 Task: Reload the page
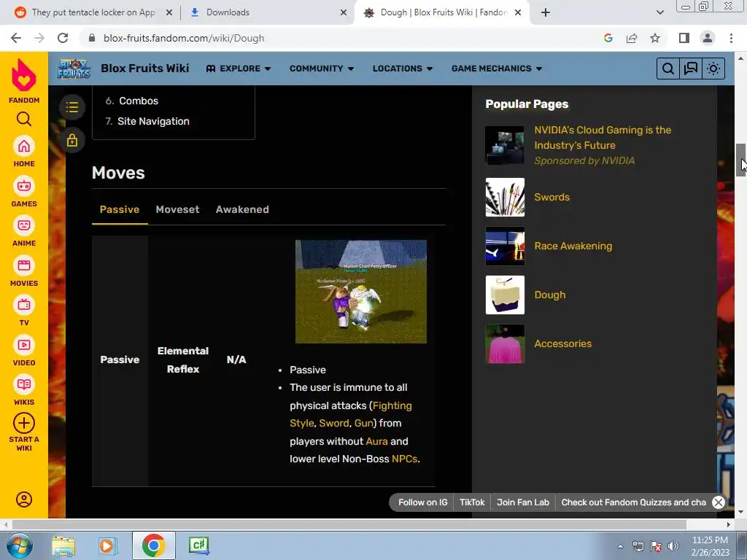63,38
